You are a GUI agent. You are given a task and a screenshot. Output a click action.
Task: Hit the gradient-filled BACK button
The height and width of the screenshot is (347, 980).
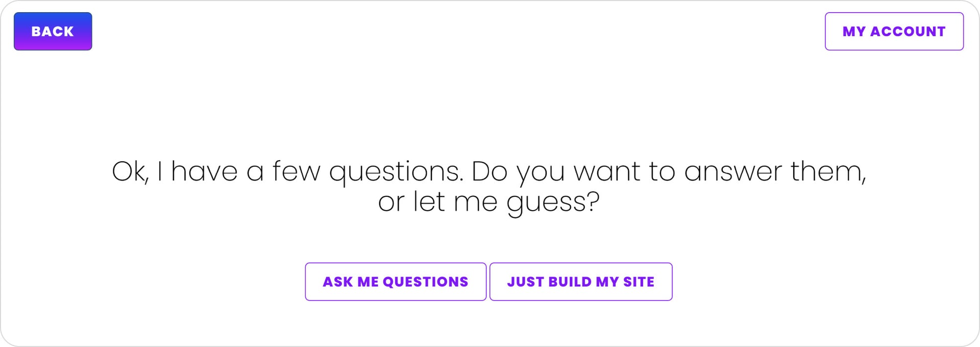(53, 31)
